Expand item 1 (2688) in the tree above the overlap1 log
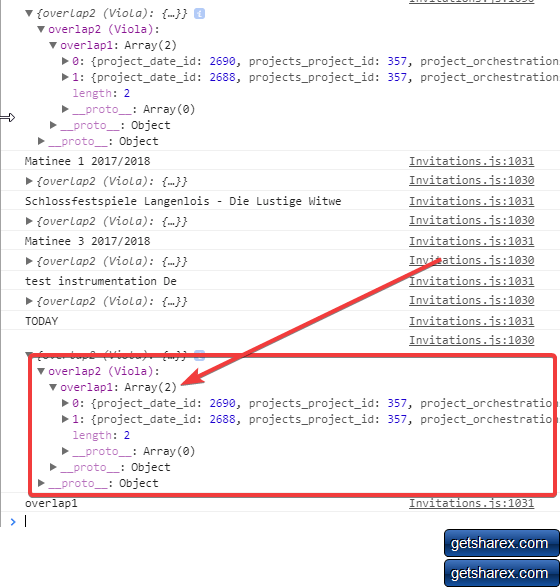The image size is (560, 587). pos(65,419)
